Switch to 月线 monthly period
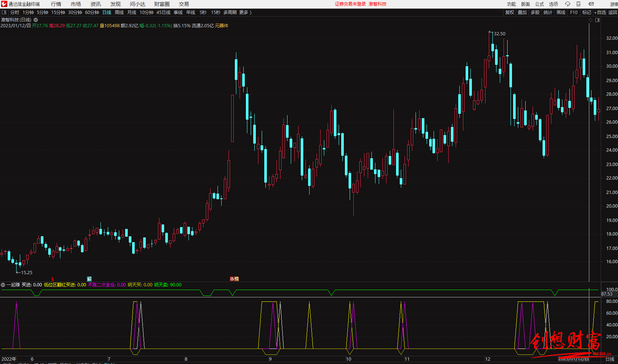618x364 pixels. pyautogui.click(x=132, y=13)
